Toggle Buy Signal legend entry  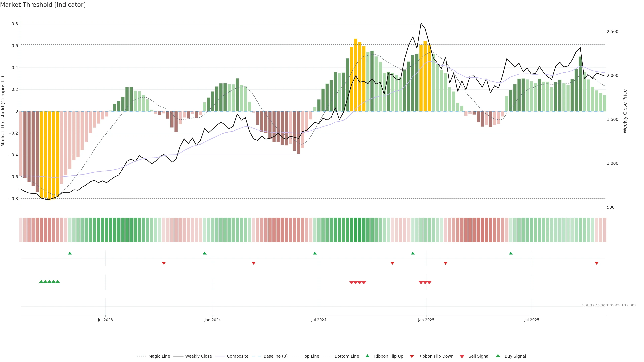click(515, 356)
